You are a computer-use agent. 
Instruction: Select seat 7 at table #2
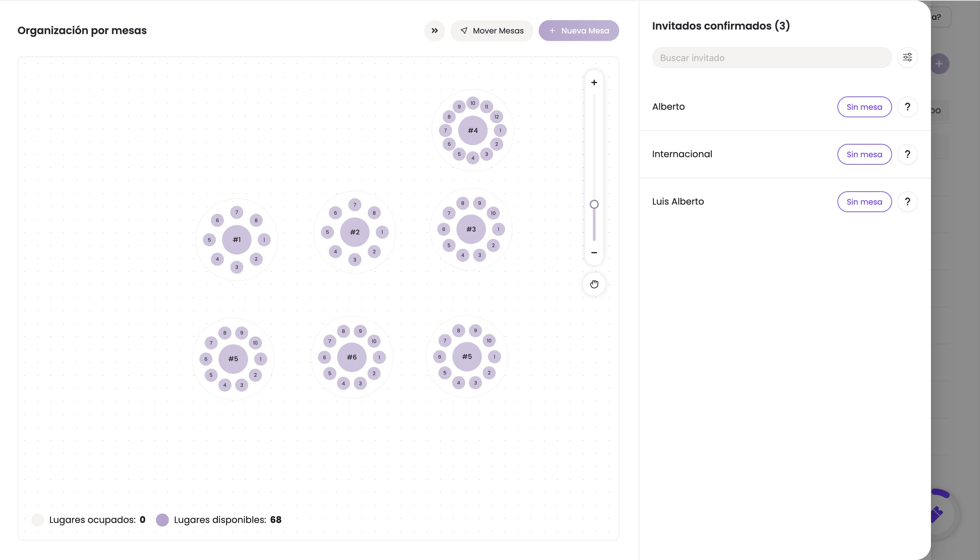click(355, 205)
